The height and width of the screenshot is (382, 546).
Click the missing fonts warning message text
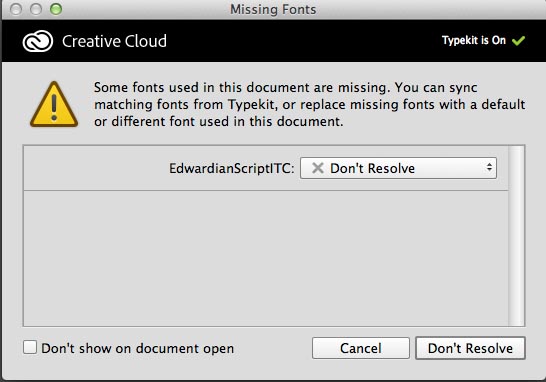point(309,104)
